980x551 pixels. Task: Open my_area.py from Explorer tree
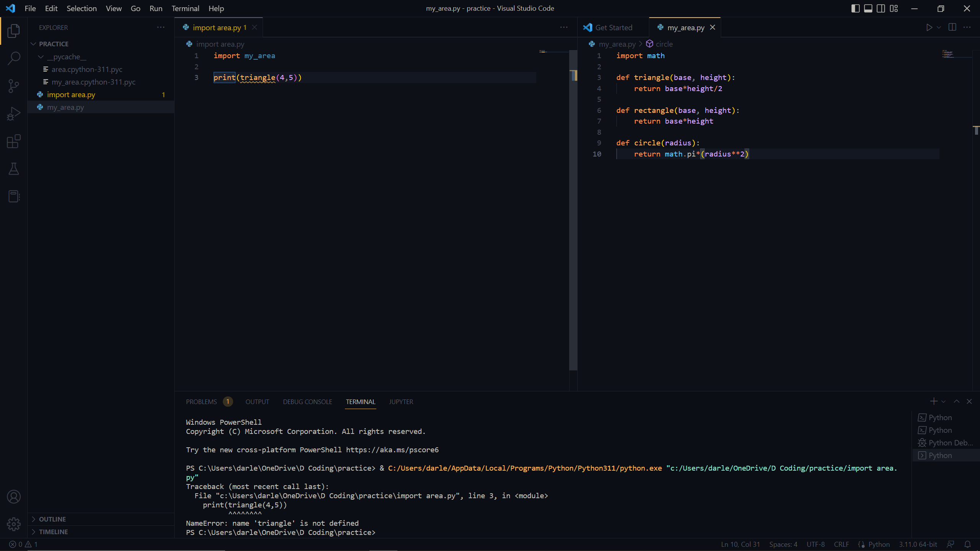tap(101, 107)
